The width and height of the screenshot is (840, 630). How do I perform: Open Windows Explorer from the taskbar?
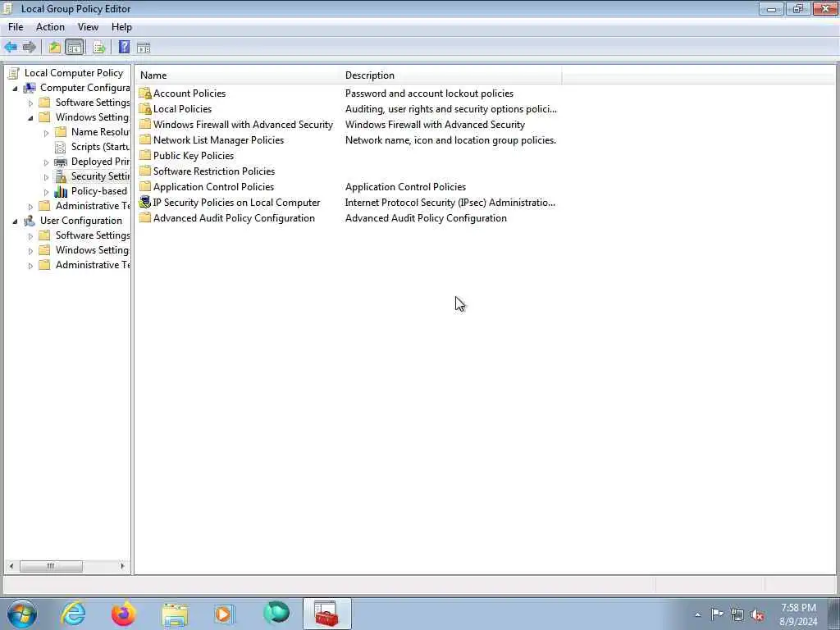[175, 614]
